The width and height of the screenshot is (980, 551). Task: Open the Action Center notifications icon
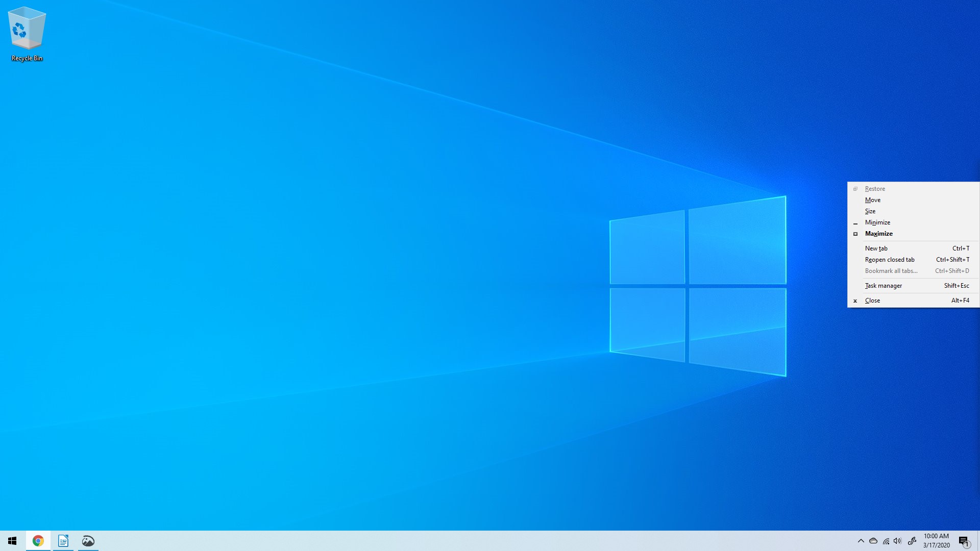tap(964, 541)
